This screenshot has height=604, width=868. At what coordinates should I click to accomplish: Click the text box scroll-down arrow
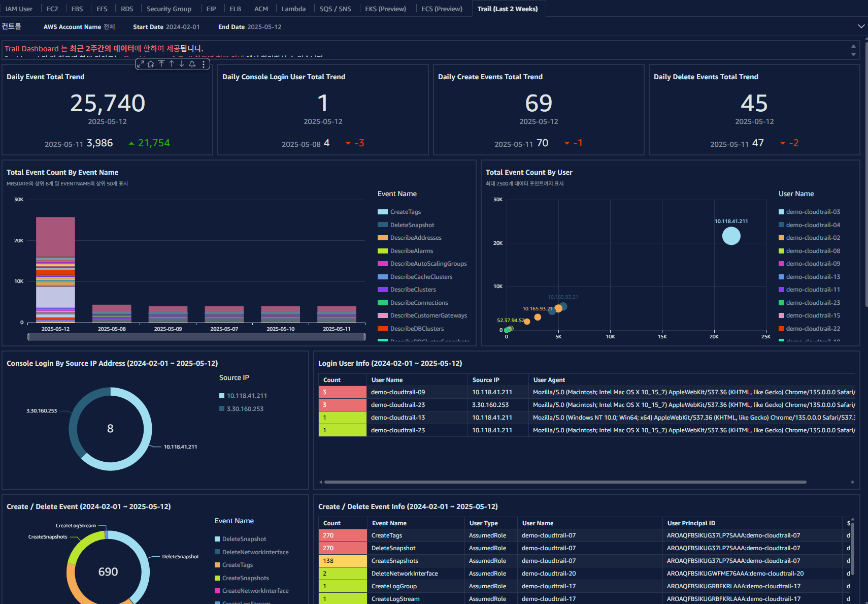point(853,54)
